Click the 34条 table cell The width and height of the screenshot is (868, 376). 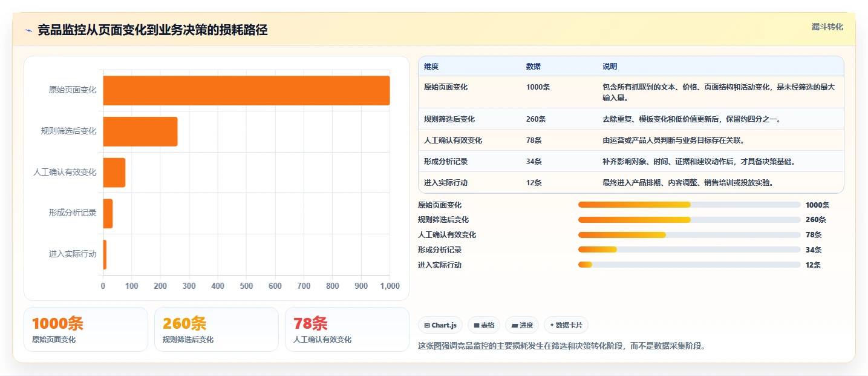click(534, 162)
